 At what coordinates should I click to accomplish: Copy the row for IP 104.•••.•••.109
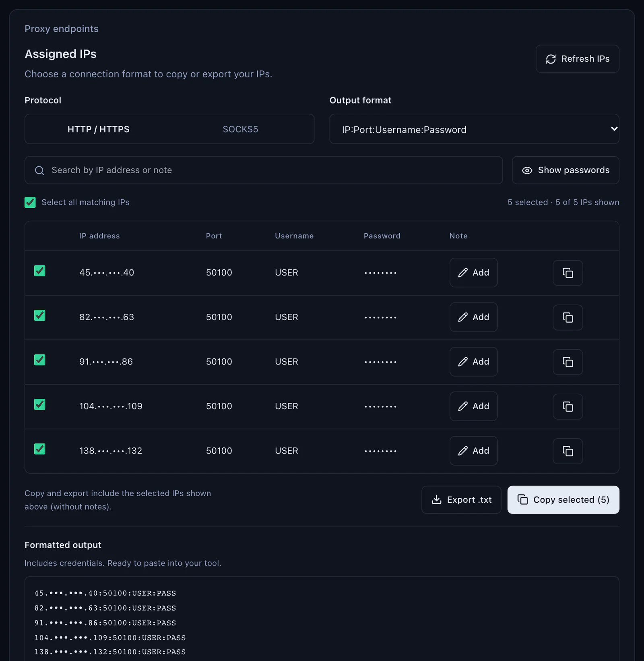[x=568, y=406]
